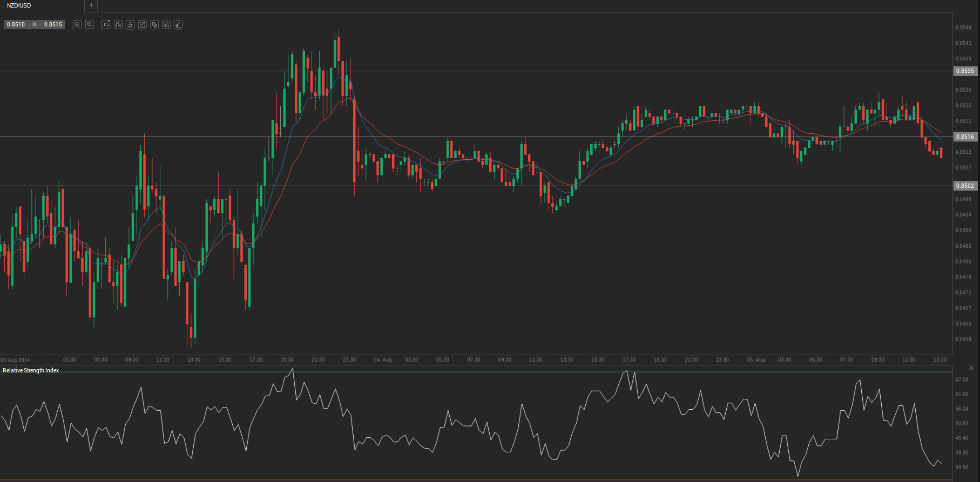Click the 05. Aug date marker
The height and width of the screenshot is (482, 980).
tap(755, 360)
